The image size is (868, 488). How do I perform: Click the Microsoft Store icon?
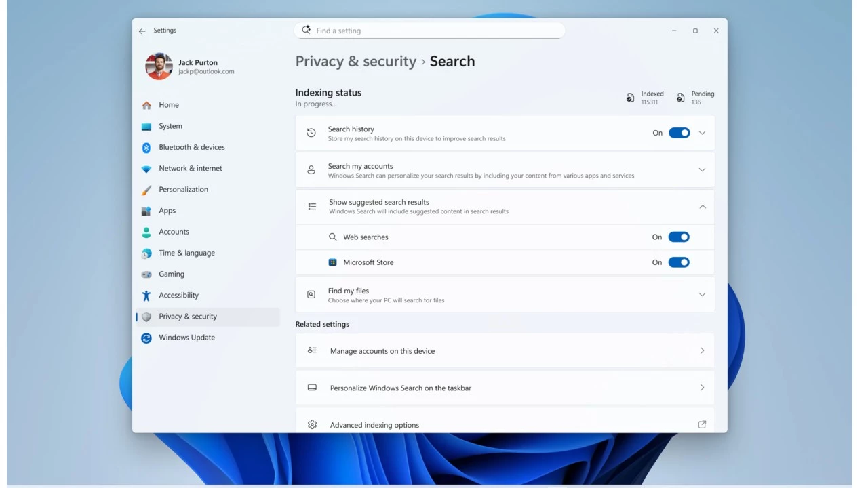(x=332, y=262)
